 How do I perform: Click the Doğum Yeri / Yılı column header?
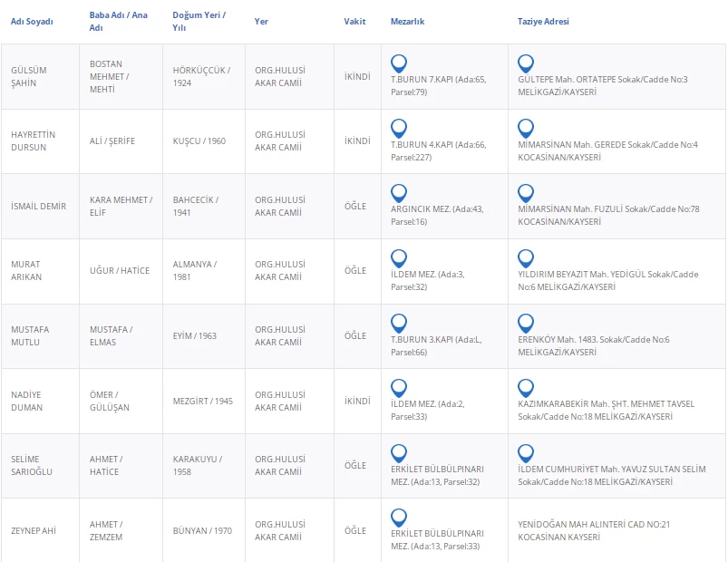click(x=199, y=21)
